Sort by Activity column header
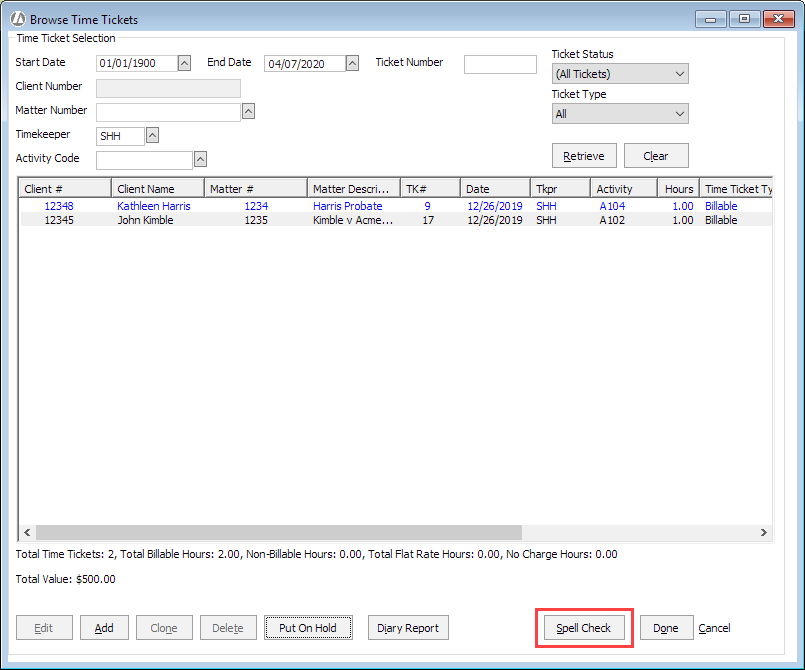Image resolution: width=805 pixels, height=670 pixels. click(624, 188)
